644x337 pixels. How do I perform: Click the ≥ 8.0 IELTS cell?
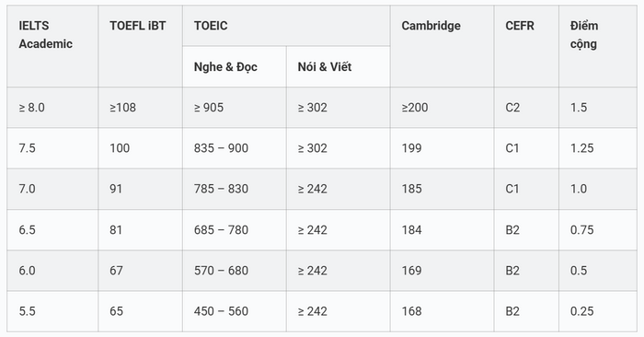[x=52, y=107]
